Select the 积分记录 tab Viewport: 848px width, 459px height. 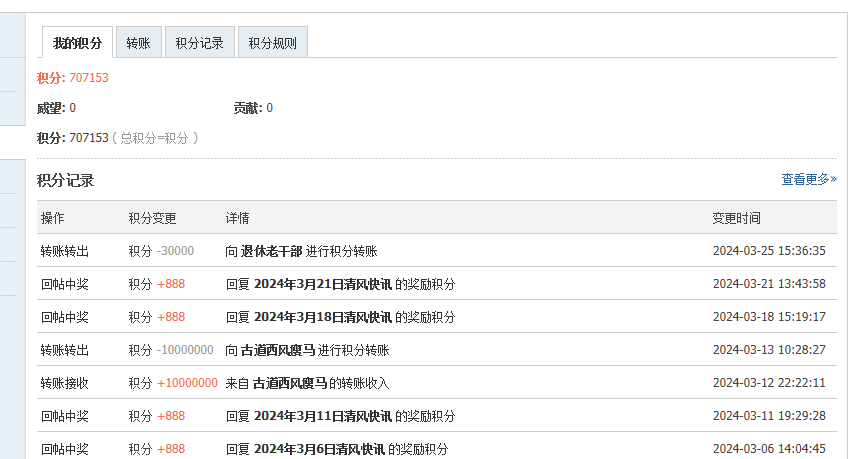(199, 43)
